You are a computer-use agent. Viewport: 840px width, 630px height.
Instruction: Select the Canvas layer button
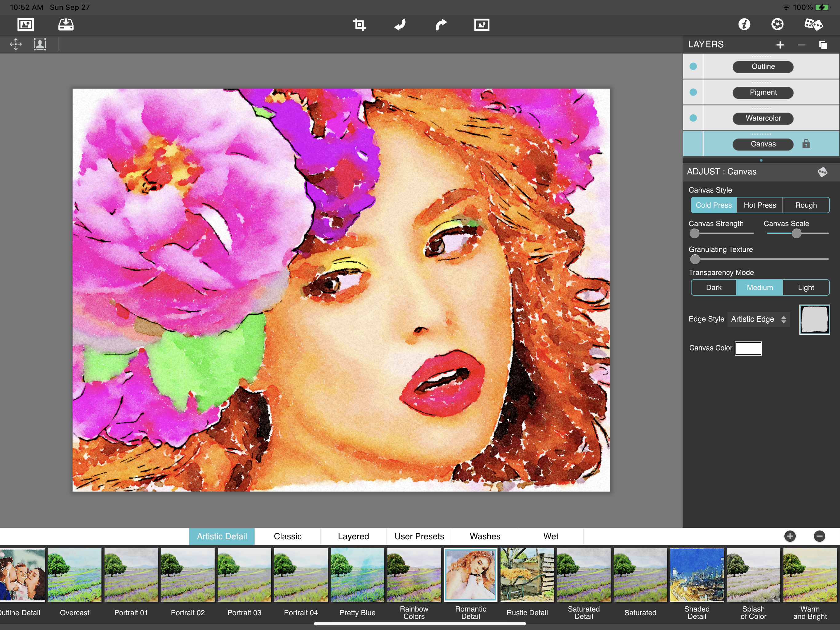763,144
